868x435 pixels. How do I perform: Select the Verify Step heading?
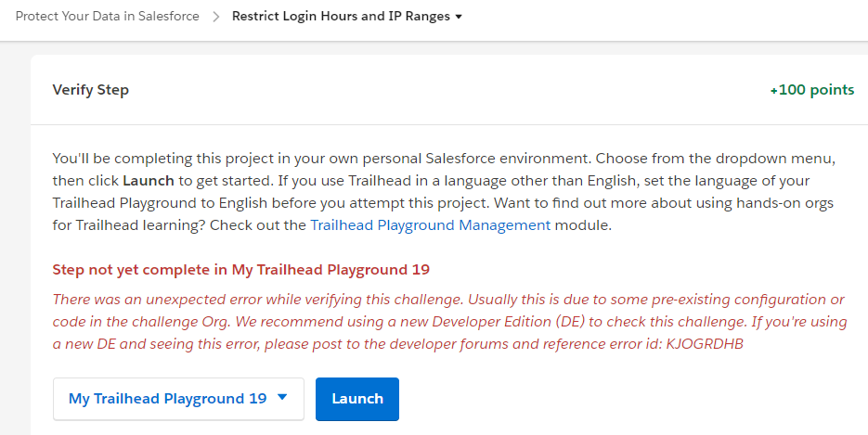point(90,90)
